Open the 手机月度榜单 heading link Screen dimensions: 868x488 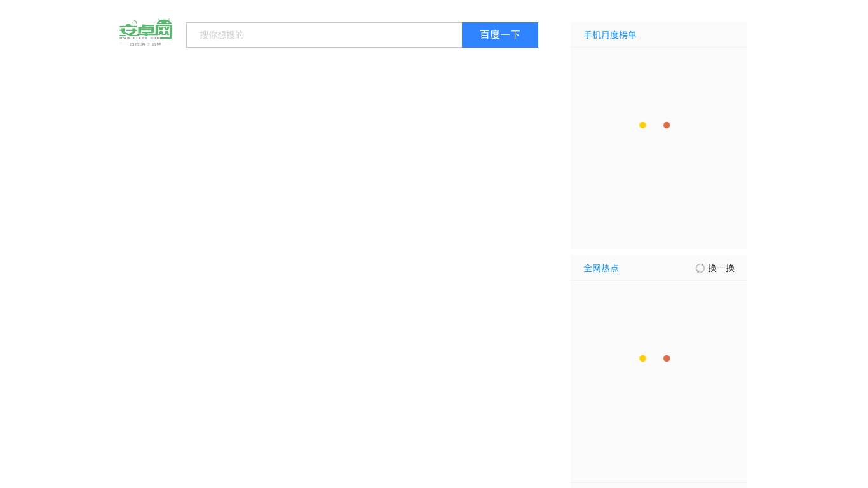(609, 35)
